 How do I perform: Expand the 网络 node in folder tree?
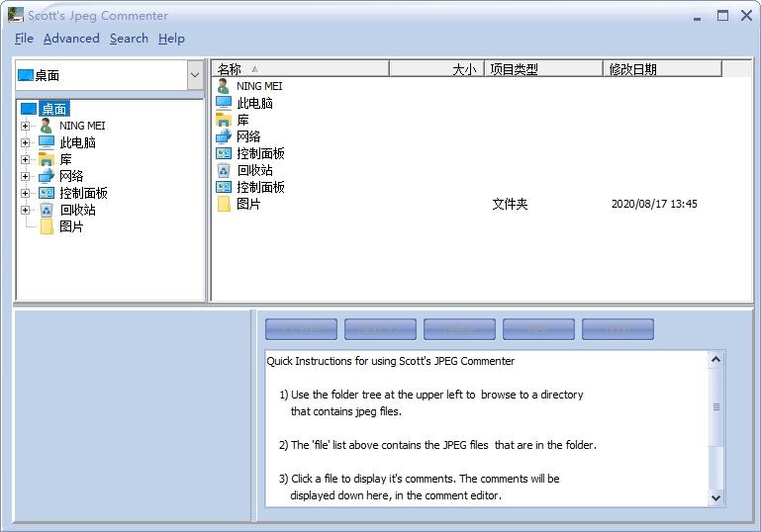tap(25, 176)
